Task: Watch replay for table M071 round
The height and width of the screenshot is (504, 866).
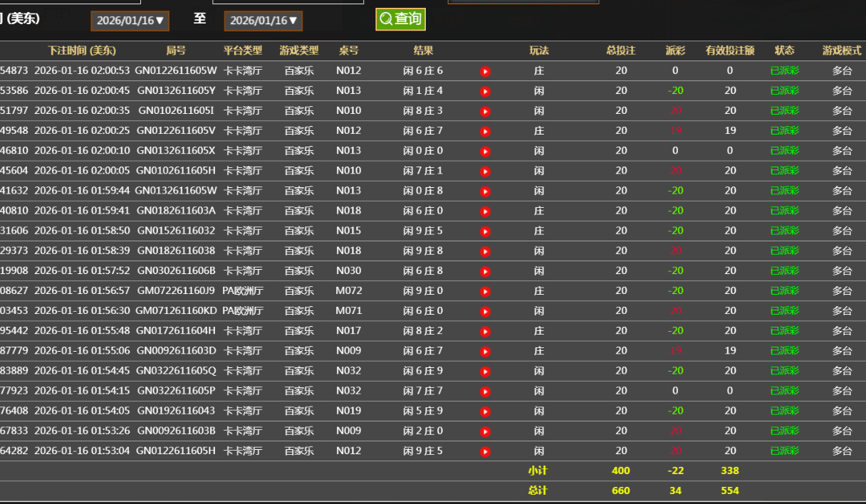Action: click(485, 311)
